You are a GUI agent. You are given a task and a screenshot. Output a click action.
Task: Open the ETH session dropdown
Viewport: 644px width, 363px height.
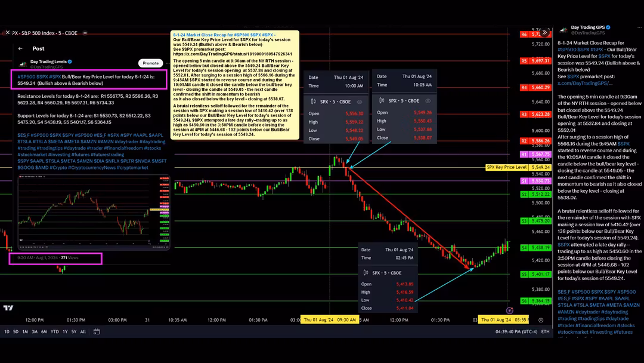tap(545, 331)
